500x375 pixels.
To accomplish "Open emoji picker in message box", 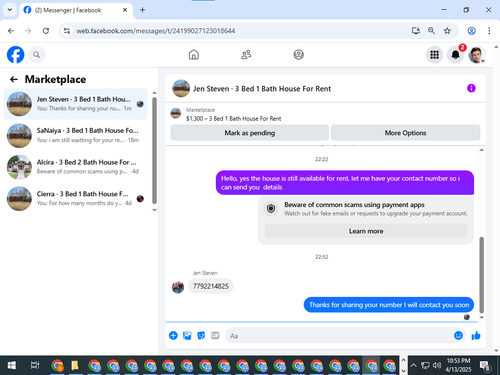I will tap(458, 335).
